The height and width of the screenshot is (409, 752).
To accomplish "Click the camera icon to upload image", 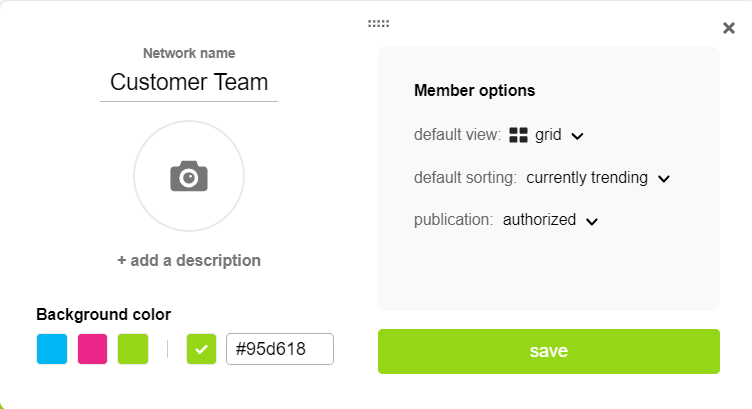I will [188, 177].
